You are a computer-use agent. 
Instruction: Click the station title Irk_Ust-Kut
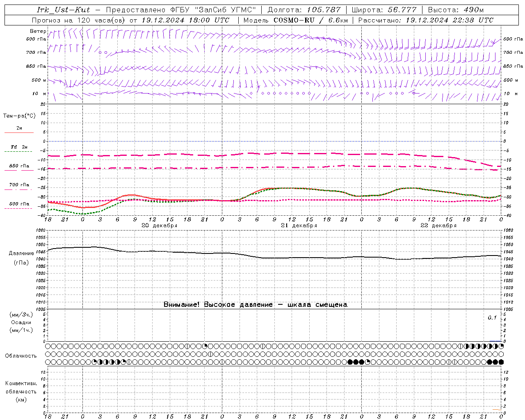(64, 10)
